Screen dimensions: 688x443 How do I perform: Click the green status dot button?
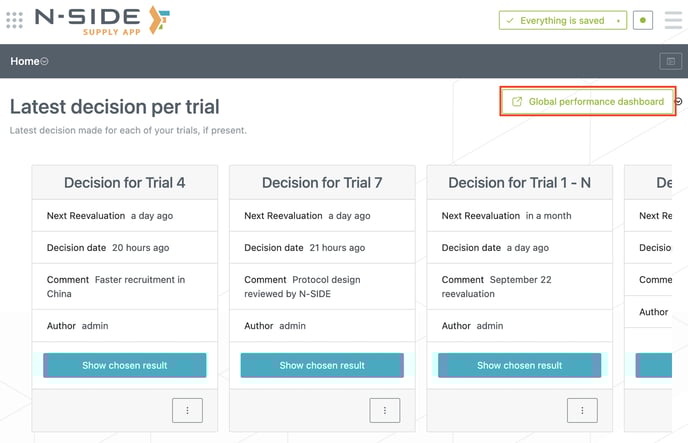click(644, 20)
